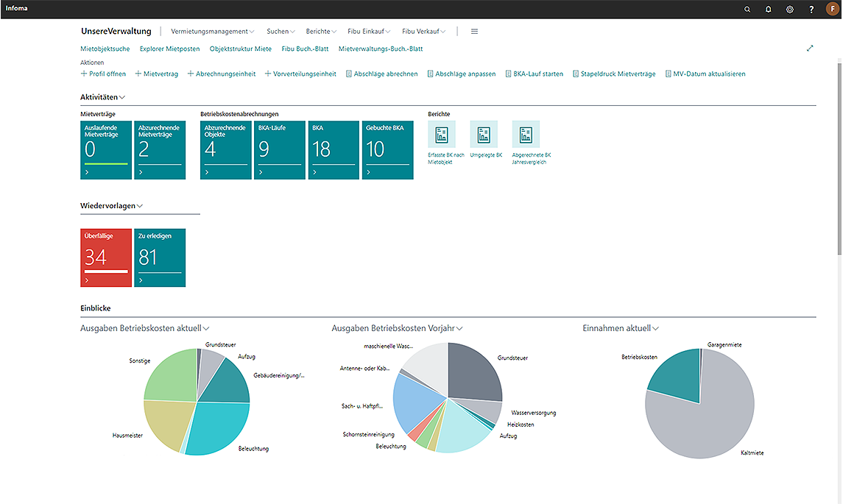Open the user profile avatar F
This screenshot has width=843, height=504.
[832, 10]
